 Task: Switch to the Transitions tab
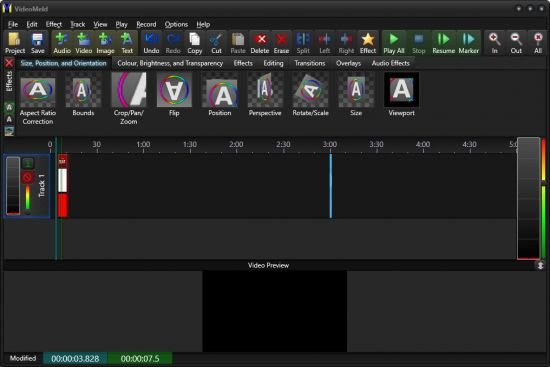pyautogui.click(x=310, y=63)
